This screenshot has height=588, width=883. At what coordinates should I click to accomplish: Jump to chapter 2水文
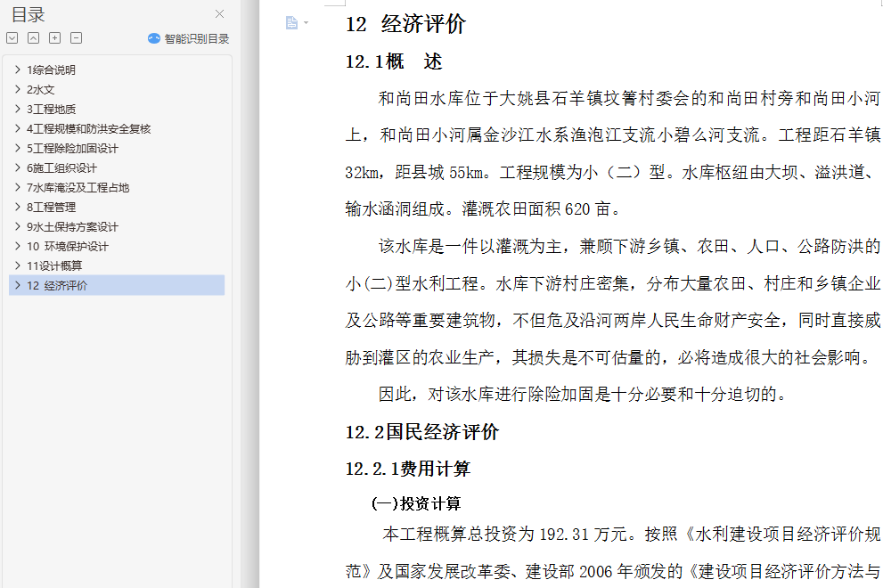(41, 90)
